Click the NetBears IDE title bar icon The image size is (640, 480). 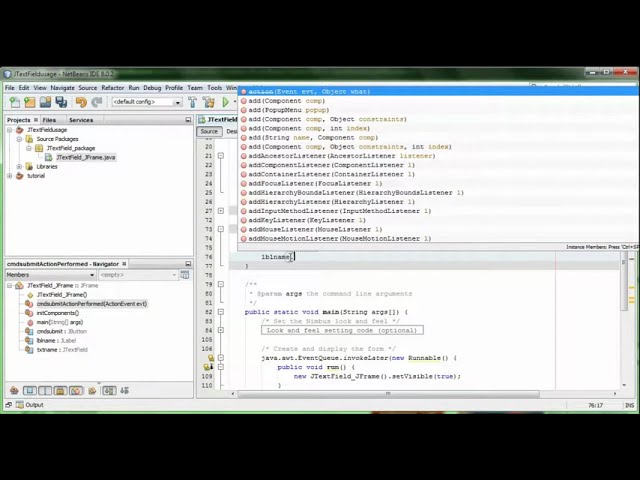[7, 74]
